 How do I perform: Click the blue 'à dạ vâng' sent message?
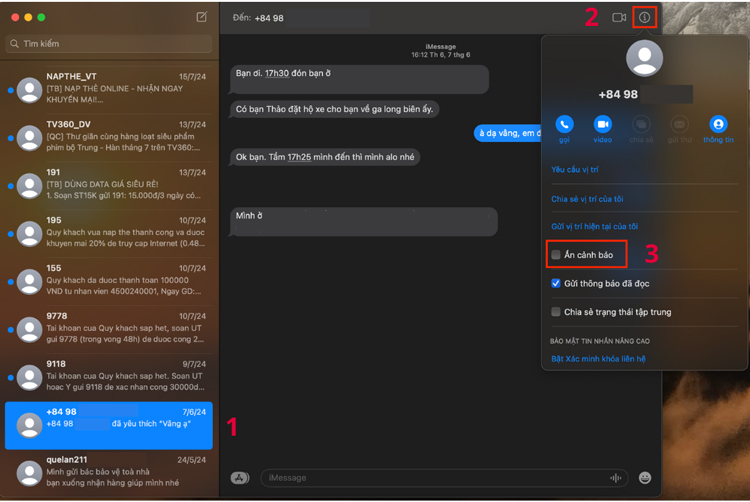[508, 133]
